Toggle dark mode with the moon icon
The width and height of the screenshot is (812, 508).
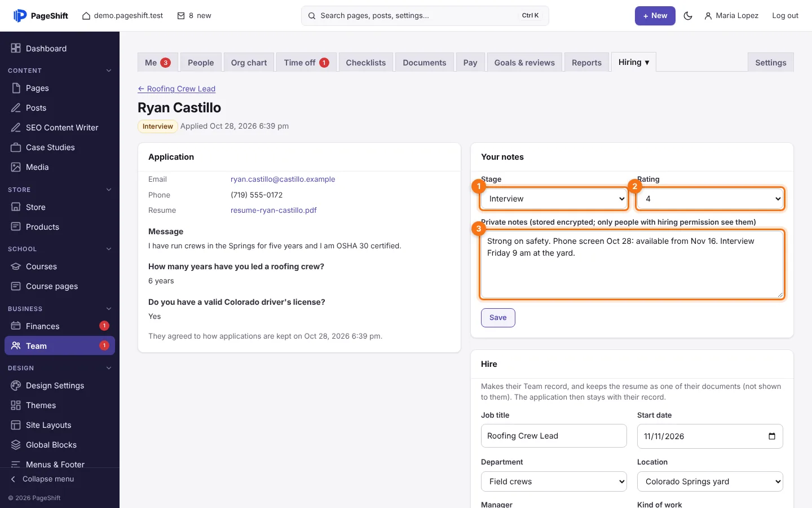pyautogui.click(x=688, y=16)
